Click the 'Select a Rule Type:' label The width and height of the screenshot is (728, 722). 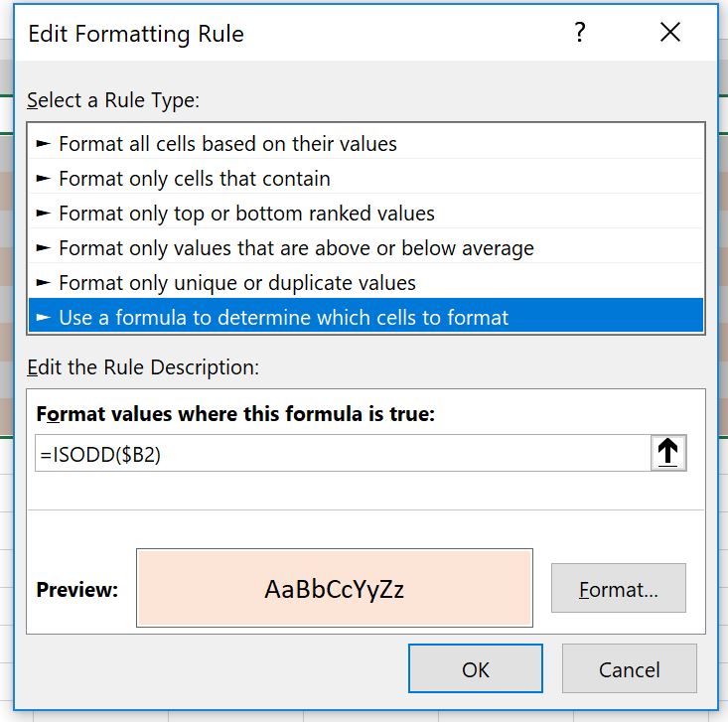click(113, 100)
